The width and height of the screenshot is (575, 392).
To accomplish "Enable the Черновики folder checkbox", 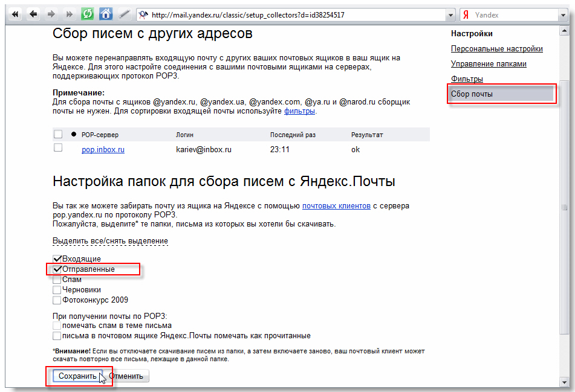I will [x=57, y=290].
